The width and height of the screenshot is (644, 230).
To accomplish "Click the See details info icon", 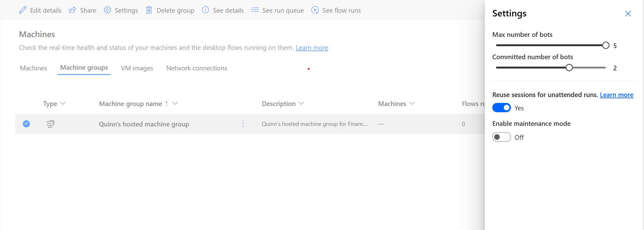I will pyautogui.click(x=205, y=10).
